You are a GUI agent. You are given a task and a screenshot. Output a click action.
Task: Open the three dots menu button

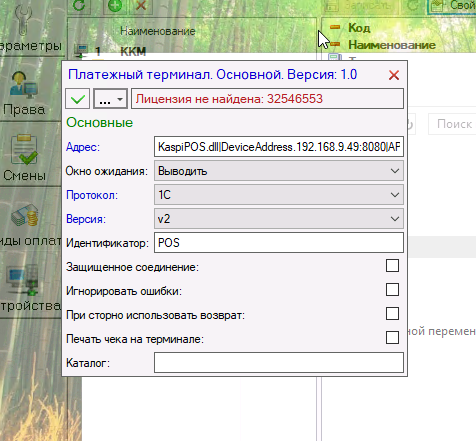(x=110, y=99)
